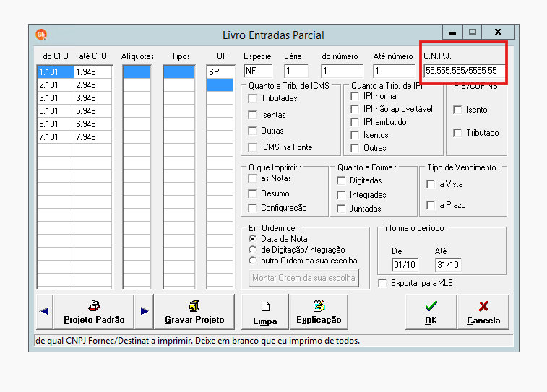Click the C.N.P.J. input field
The width and height of the screenshot is (547, 392).
(465, 71)
